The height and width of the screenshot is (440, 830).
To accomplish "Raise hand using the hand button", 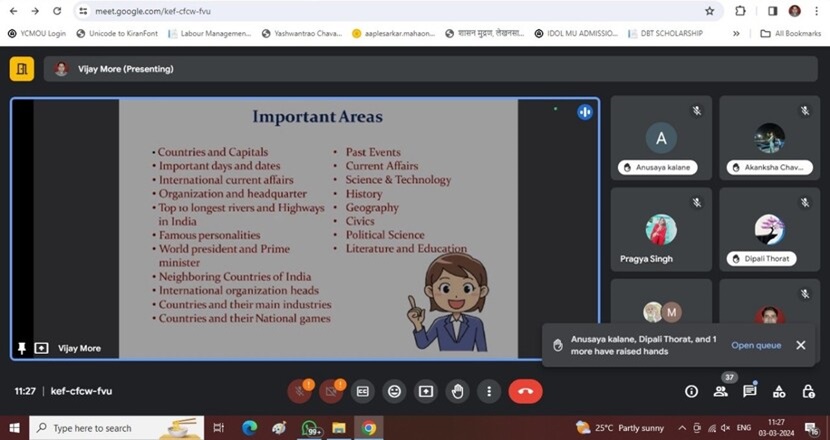I will [x=457, y=391].
